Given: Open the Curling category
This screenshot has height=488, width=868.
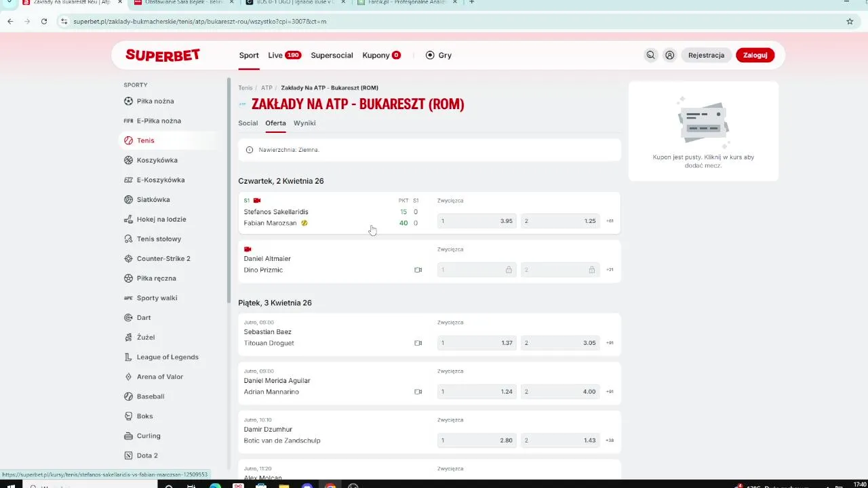Looking at the screenshot, I should 142,436.
